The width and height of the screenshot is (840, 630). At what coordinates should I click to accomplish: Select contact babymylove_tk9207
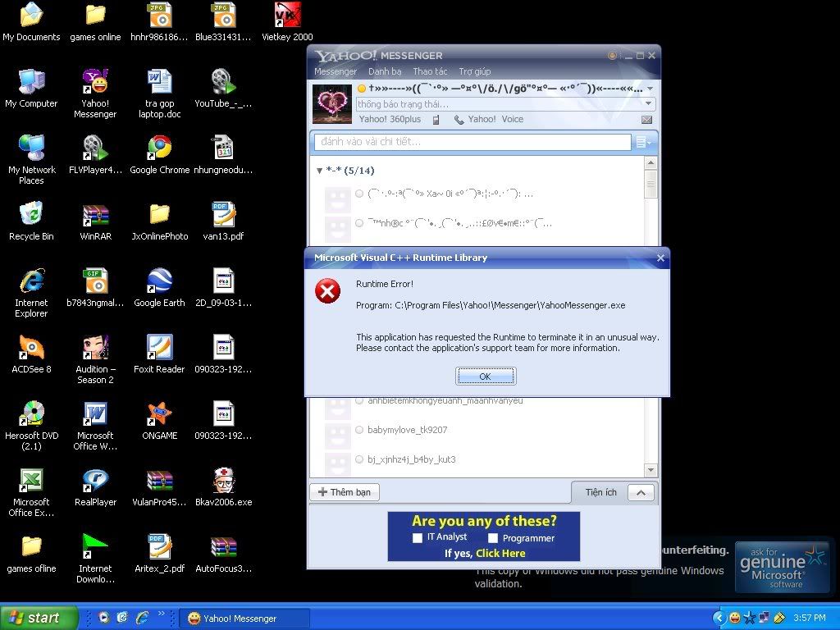point(407,430)
